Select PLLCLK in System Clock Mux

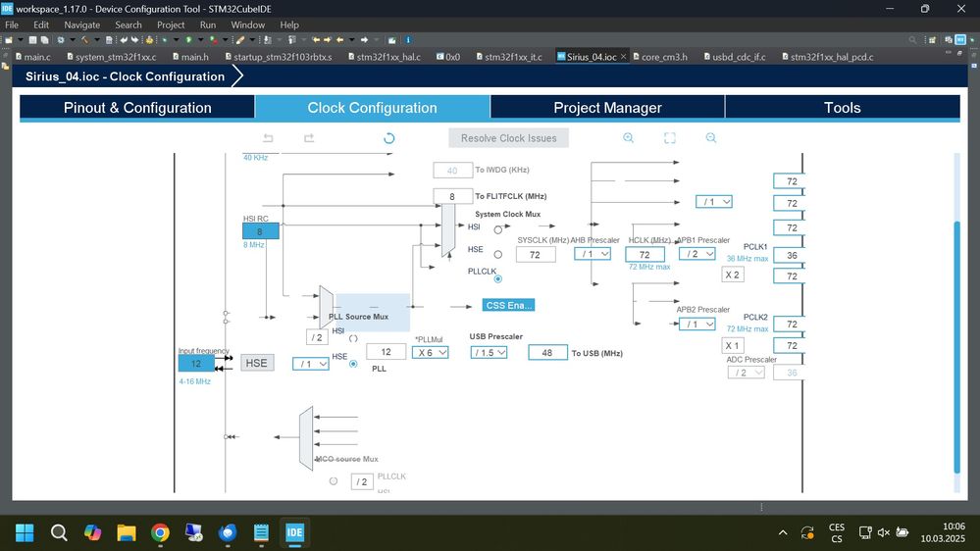click(x=497, y=278)
